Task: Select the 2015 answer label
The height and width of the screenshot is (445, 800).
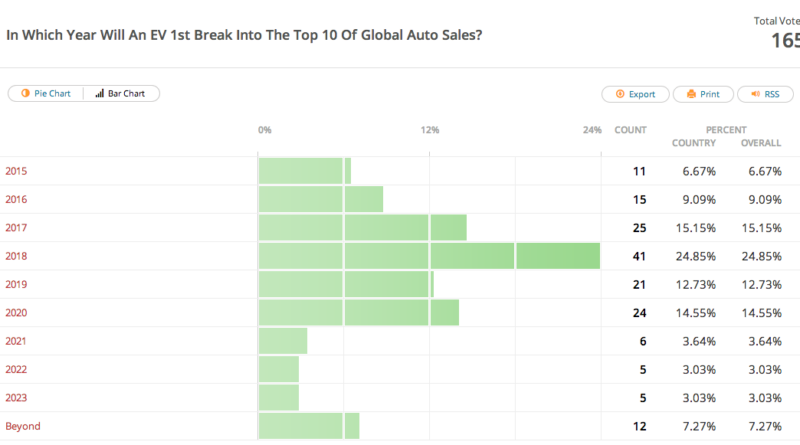Action: (x=16, y=171)
